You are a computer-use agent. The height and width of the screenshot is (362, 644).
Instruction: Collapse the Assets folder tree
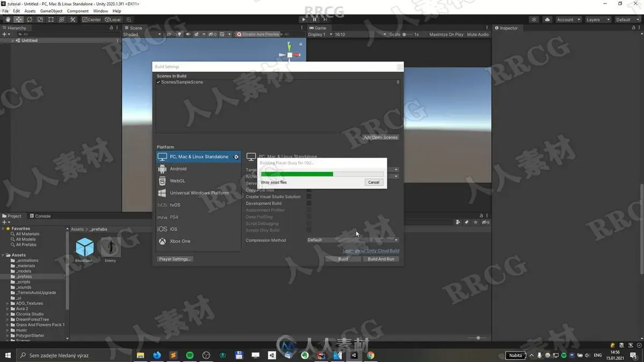click(x=3, y=255)
